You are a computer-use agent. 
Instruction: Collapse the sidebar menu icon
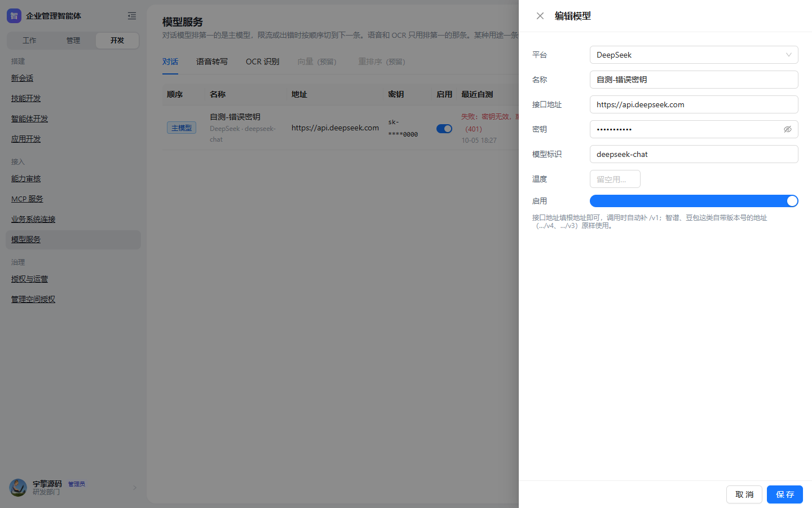132,16
